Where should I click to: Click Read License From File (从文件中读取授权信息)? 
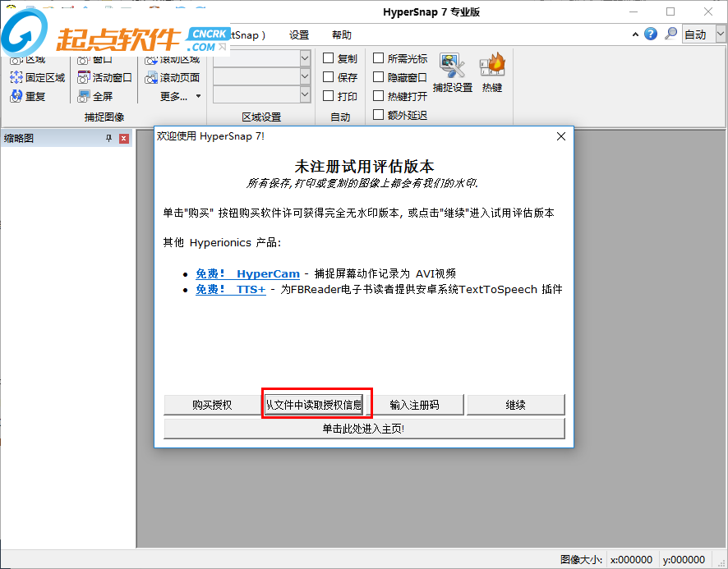tap(316, 405)
